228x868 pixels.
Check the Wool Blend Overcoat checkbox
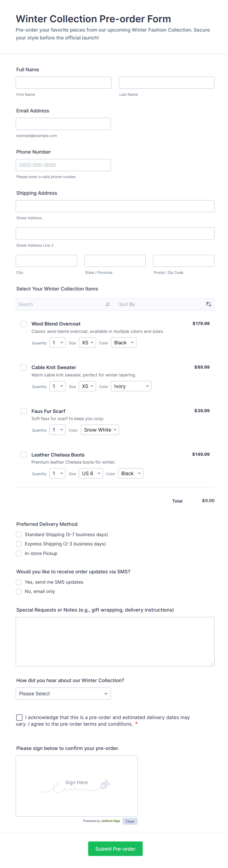24,324
